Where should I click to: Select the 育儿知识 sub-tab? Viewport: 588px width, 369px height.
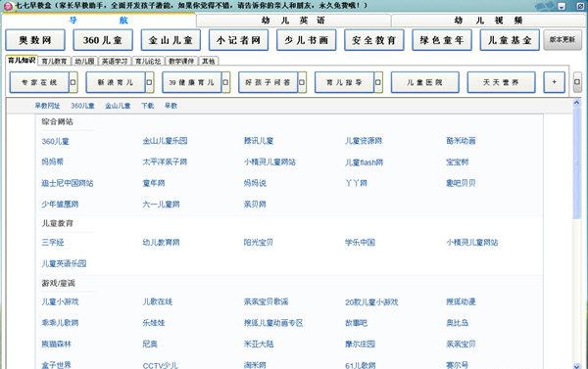(x=22, y=61)
